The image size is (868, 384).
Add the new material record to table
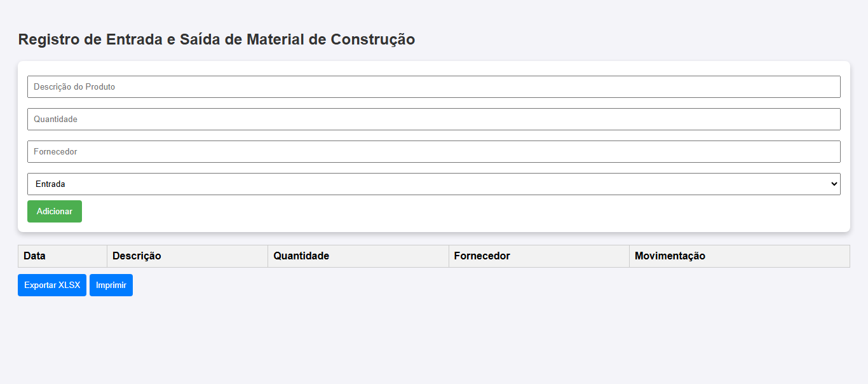(x=55, y=212)
